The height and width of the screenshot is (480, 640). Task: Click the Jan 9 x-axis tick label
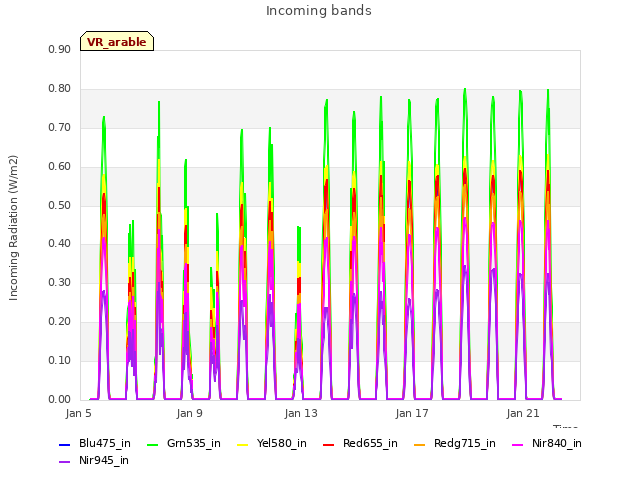[189, 413]
